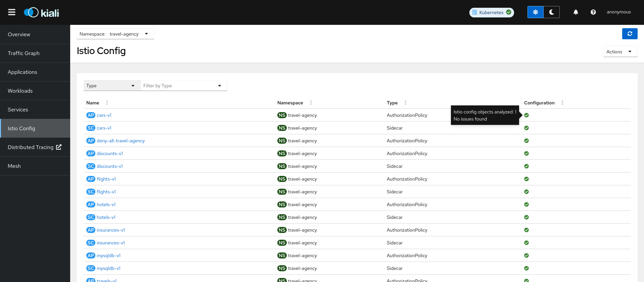Image resolution: width=644 pixels, height=282 pixels.
Task: Refresh the Istio Config list
Action: point(630,34)
